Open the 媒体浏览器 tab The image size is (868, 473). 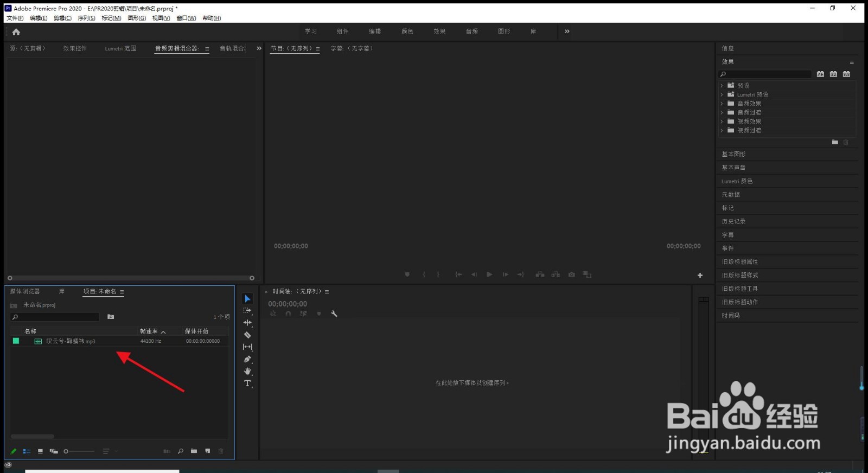tap(25, 292)
